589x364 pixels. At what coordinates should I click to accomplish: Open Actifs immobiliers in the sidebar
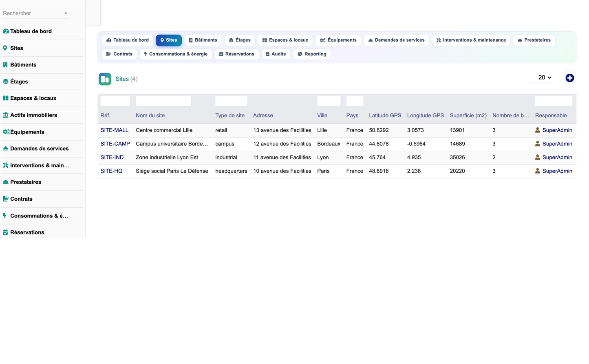[33, 115]
